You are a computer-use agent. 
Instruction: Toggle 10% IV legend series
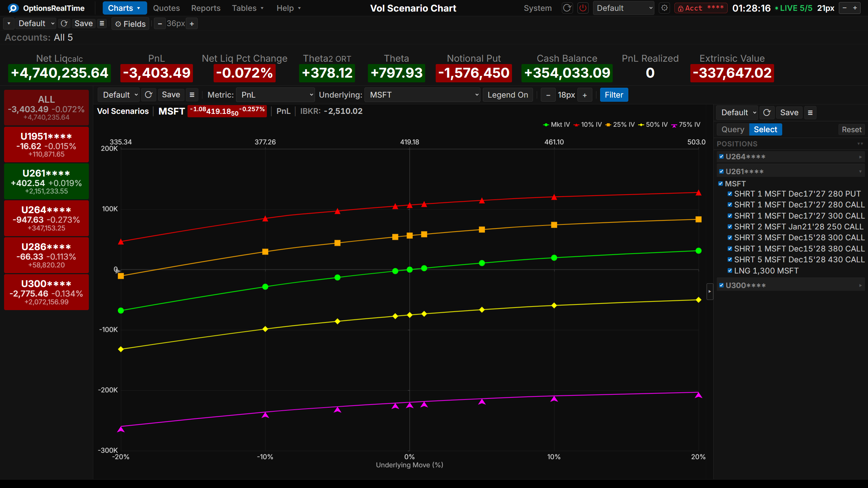coord(588,125)
